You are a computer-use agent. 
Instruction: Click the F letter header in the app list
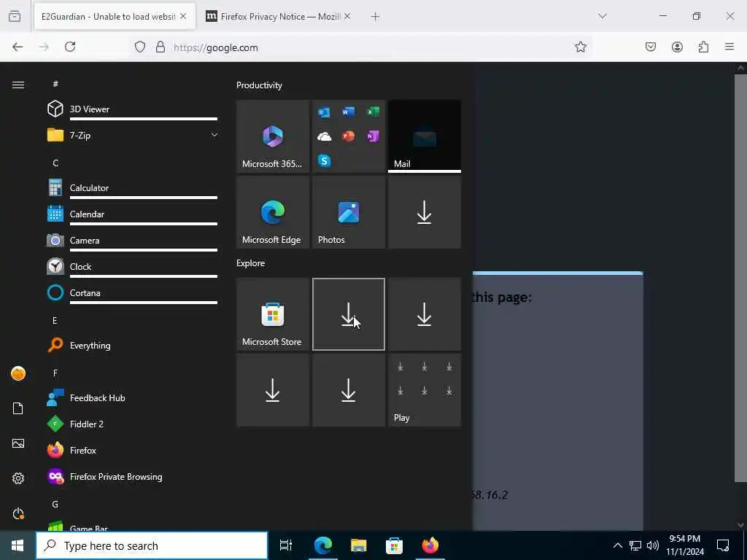tap(55, 373)
